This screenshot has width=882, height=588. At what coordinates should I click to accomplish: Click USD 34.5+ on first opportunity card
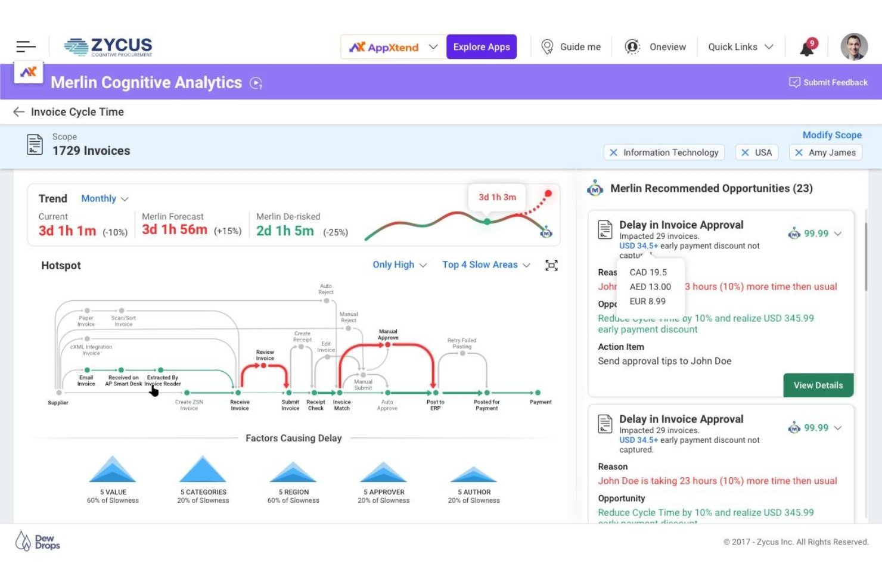(x=638, y=246)
